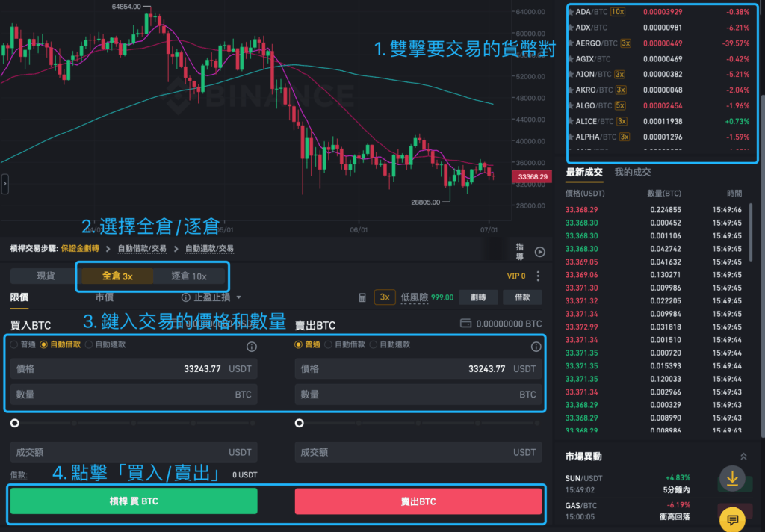Click the 劃轉 transfer button
The image size is (765, 532).
[478, 297]
